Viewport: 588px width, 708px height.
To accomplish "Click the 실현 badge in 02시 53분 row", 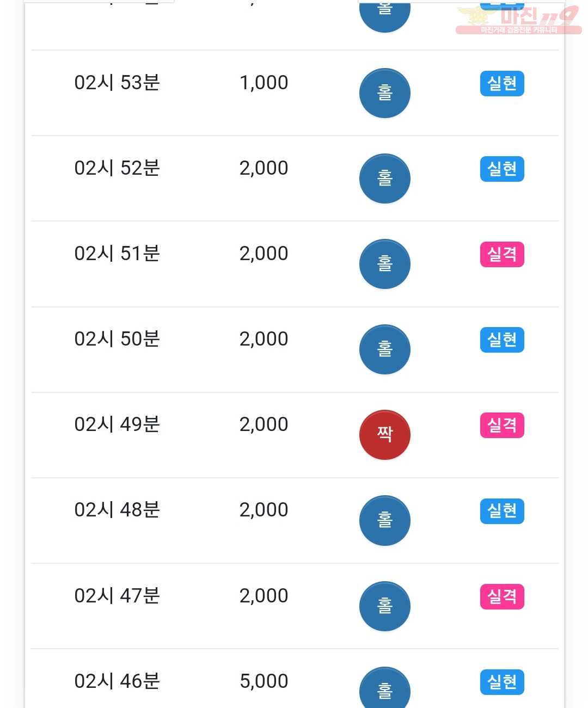I will tap(502, 83).
